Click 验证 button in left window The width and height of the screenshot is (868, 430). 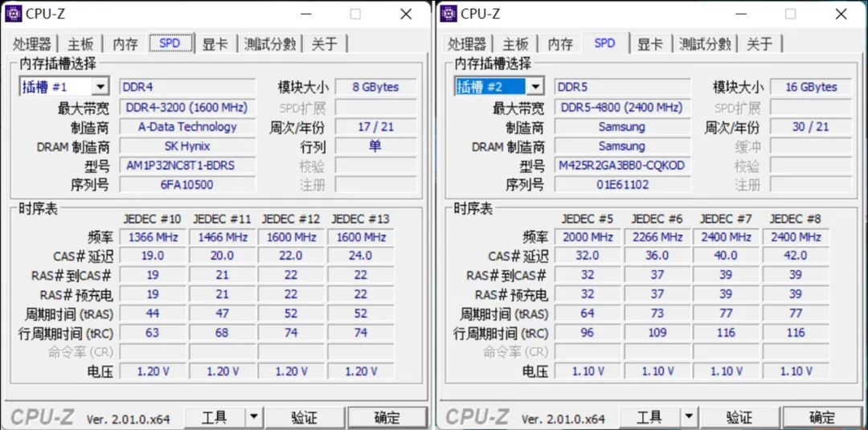[x=305, y=417]
